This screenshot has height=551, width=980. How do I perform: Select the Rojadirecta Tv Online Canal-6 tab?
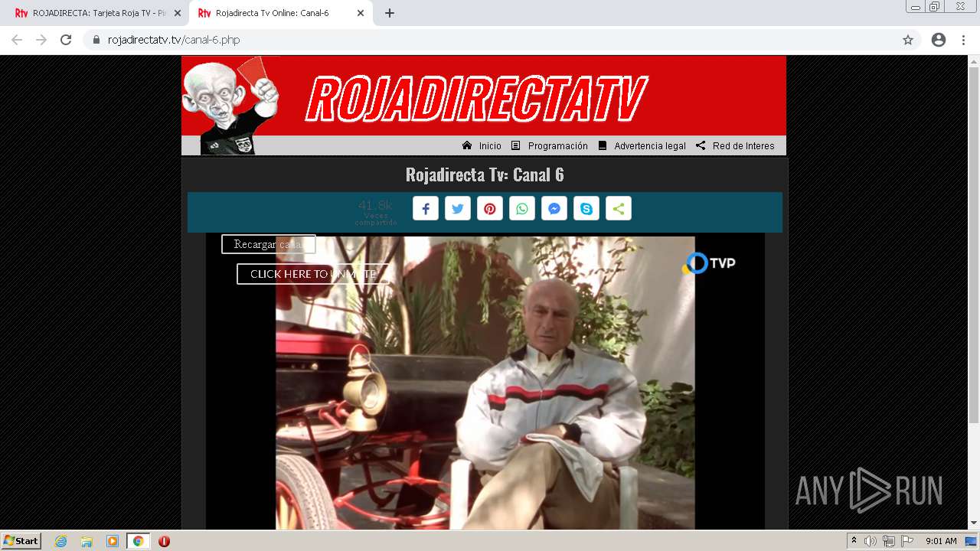click(x=280, y=13)
